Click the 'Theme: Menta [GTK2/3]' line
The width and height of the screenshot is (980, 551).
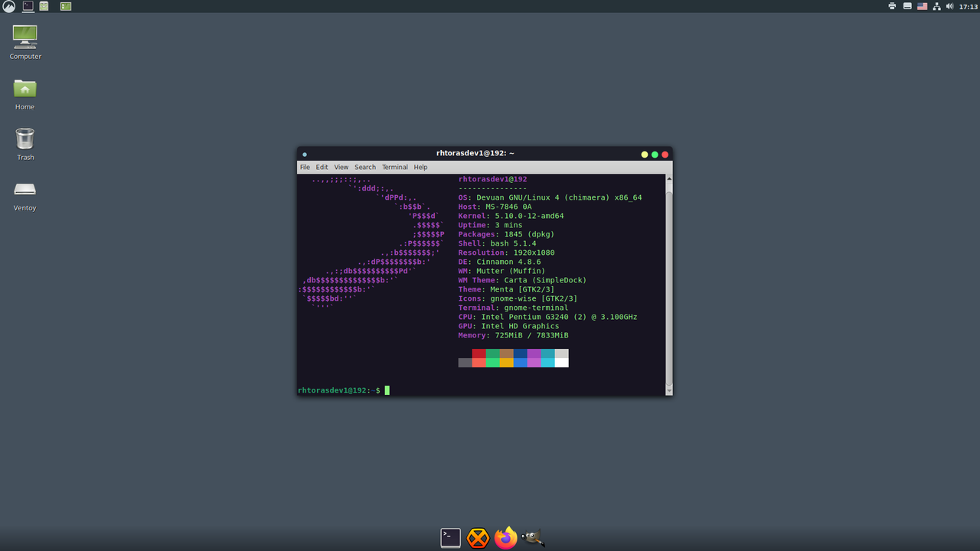point(506,289)
